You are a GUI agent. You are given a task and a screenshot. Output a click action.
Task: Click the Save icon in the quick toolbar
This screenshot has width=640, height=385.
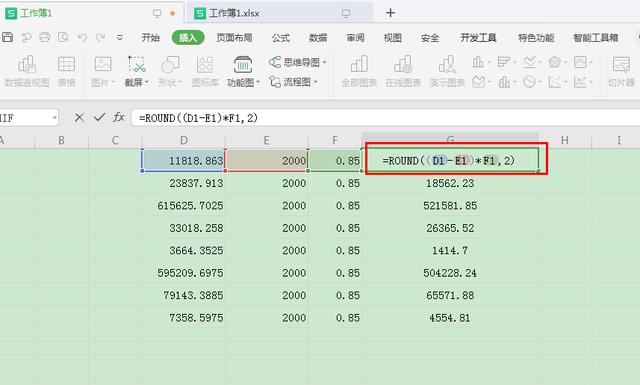pos(8,38)
